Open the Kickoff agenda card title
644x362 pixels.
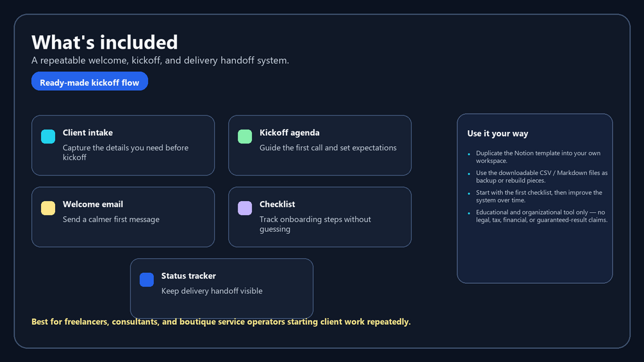(290, 133)
